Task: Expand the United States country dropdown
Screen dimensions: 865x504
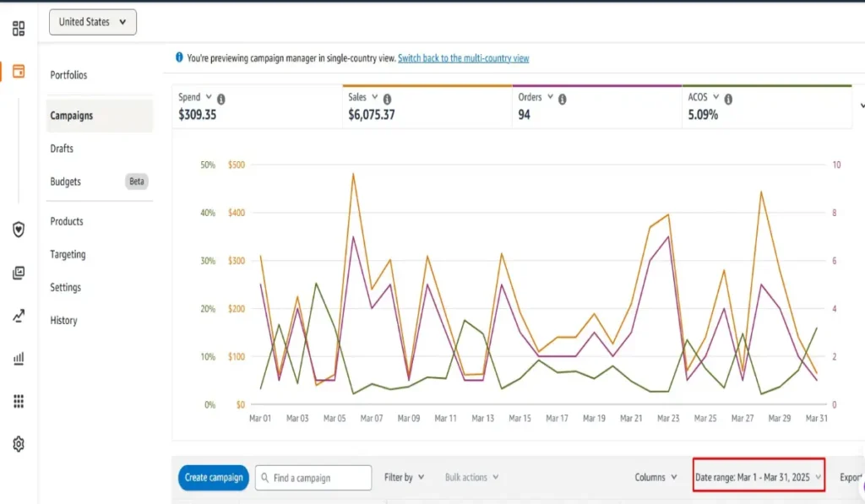Action: (93, 22)
